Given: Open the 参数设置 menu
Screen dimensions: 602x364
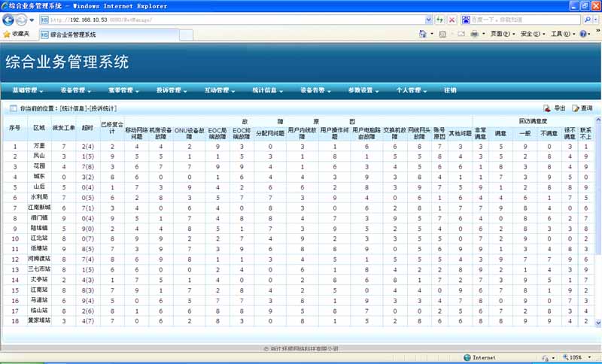Looking at the screenshot, I should point(363,90).
